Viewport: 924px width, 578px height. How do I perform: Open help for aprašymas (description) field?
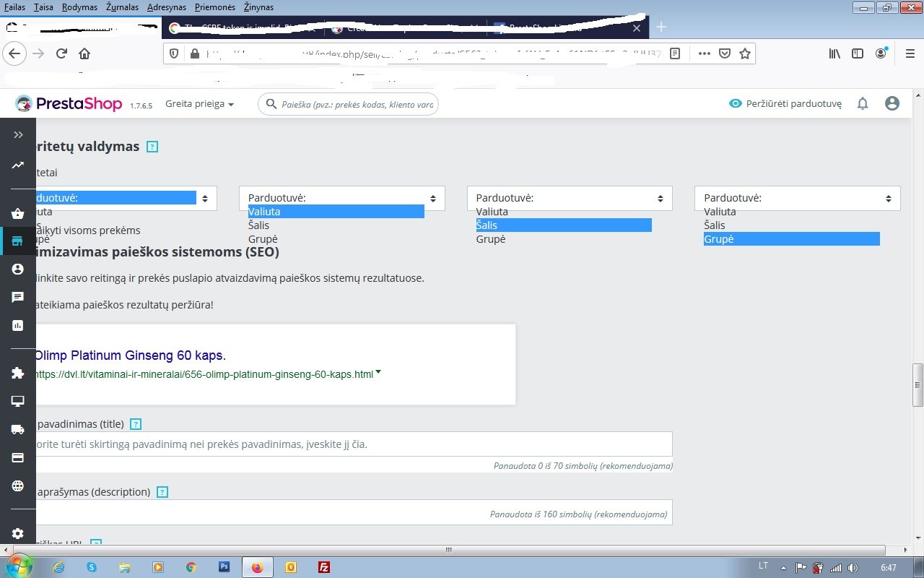(x=162, y=492)
